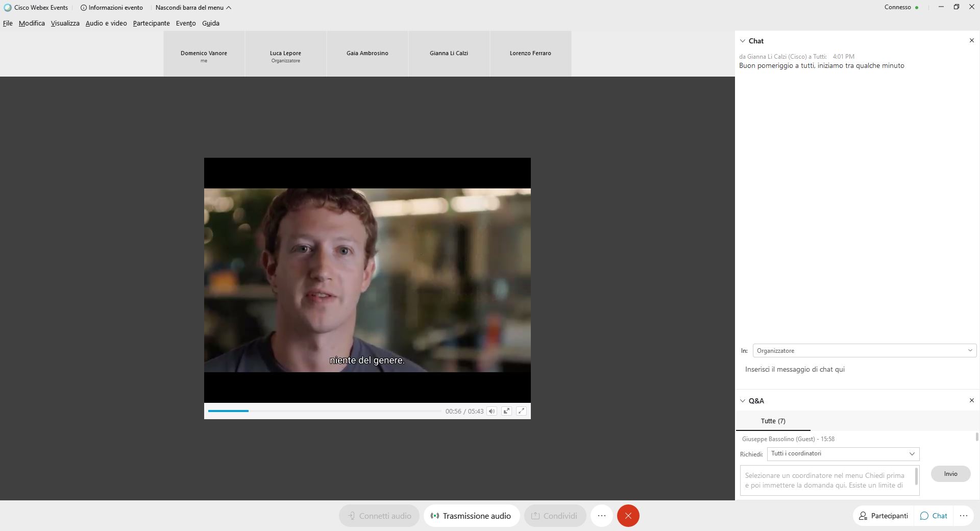Click the shared video frame
Screen dimensions: 980x531
tap(367, 280)
